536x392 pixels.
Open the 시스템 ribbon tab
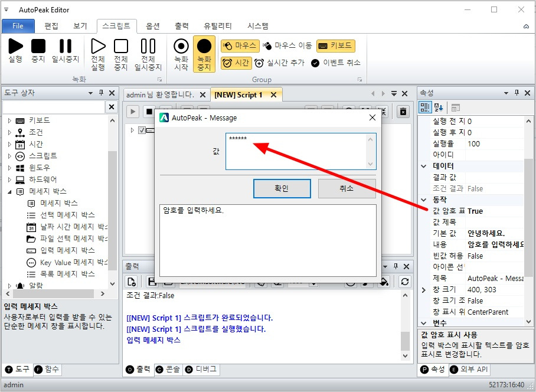click(x=258, y=26)
